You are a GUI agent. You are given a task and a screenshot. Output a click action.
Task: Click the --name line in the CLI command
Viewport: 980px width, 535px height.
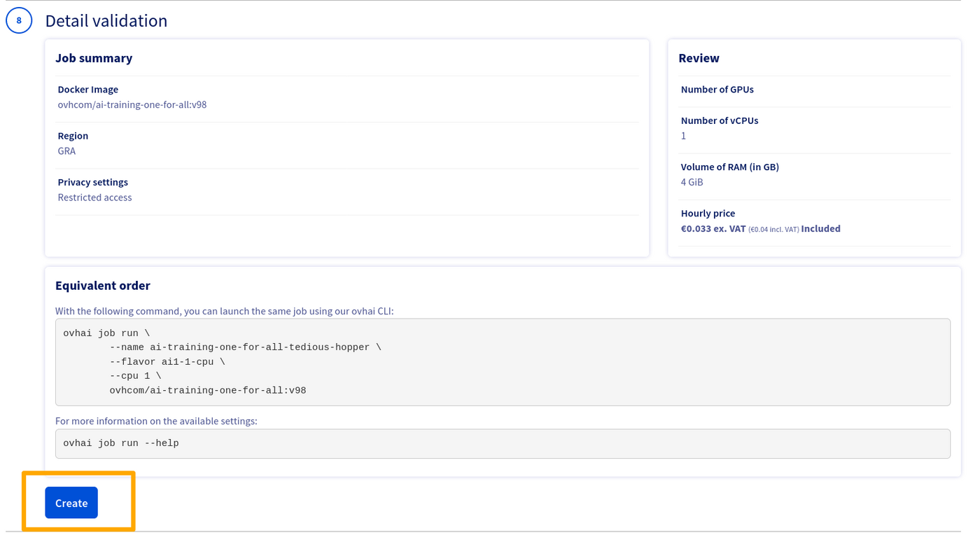pos(245,347)
